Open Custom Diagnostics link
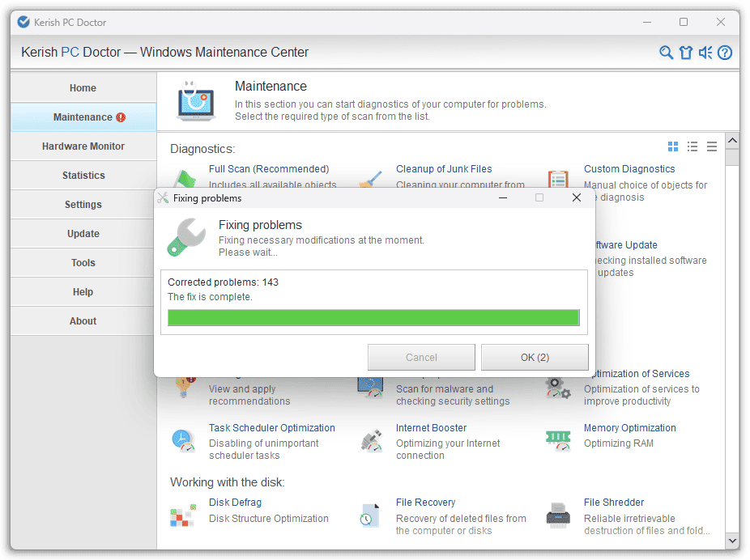Screen dimensions: 750x560 coord(629,169)
